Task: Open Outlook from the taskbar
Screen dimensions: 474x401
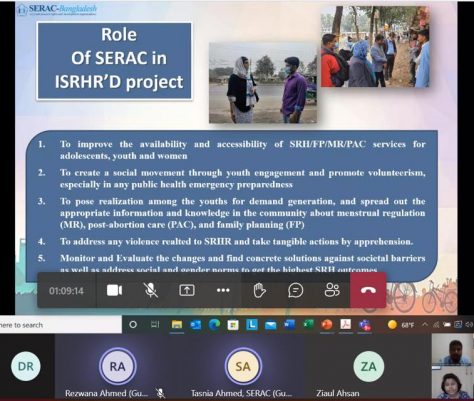Action: (x=195, y=324)
